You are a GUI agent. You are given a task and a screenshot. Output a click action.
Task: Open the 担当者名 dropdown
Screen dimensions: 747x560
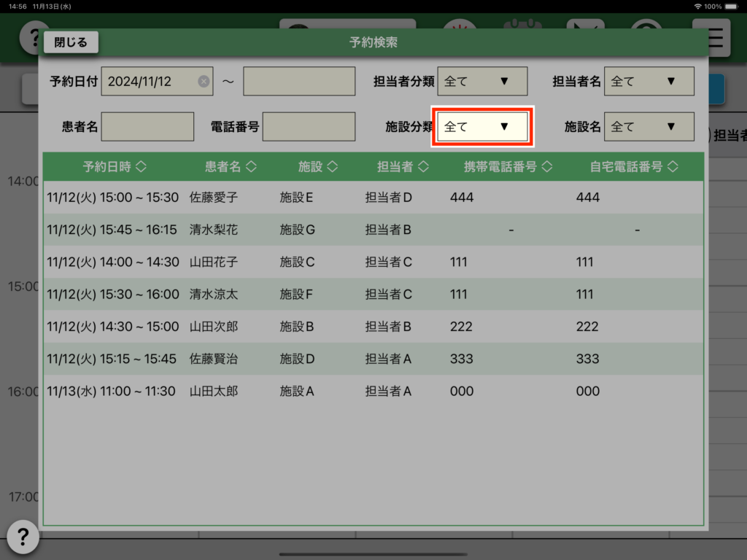649,82
